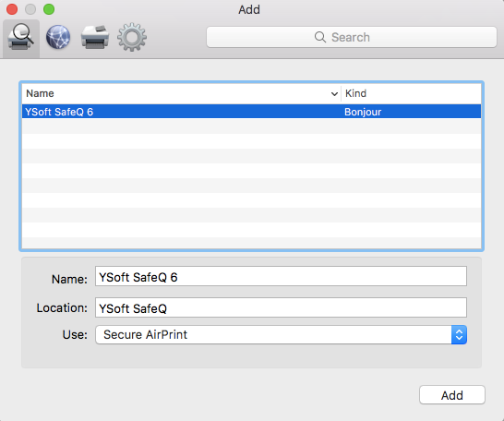Switch to the IP globe icon
Screen dimensions: 504x421
[58, 37]
